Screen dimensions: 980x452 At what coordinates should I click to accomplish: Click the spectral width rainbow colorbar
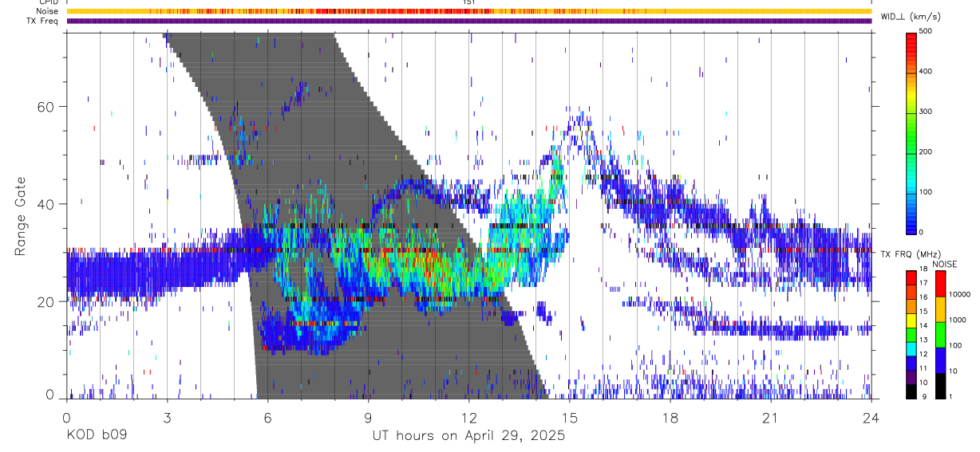911,132
